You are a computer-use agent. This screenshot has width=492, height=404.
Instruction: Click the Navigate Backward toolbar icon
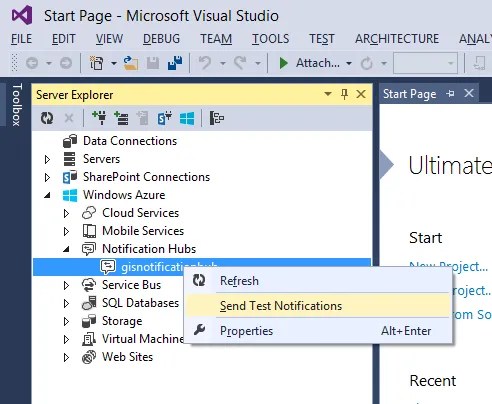(x=32, y=63)
